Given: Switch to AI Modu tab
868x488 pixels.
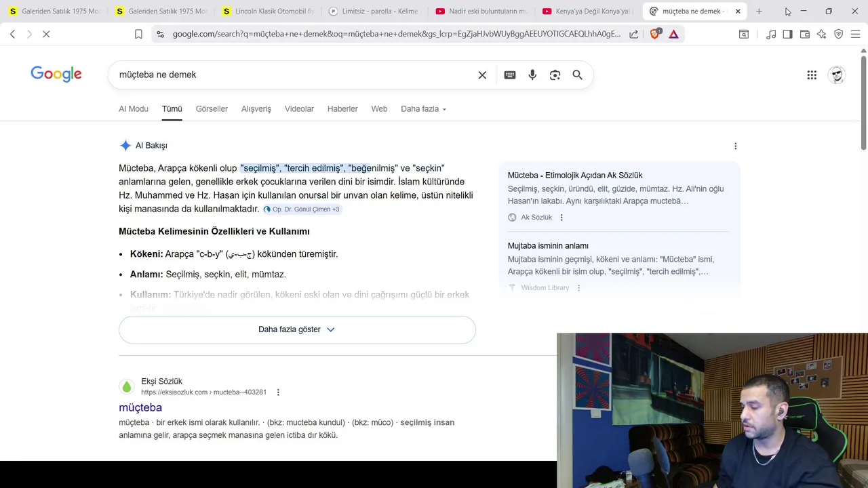Looking at the screenshot, I should pos(134,109).
